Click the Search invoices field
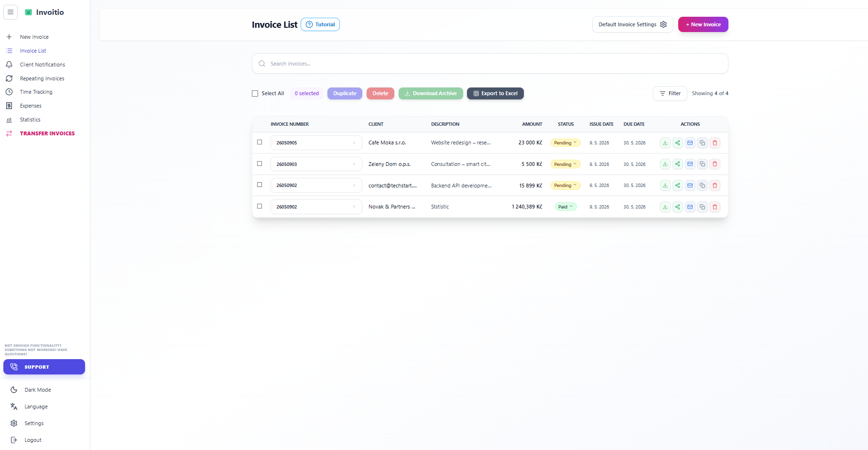The image size is (868, 450). pos(490,64)
